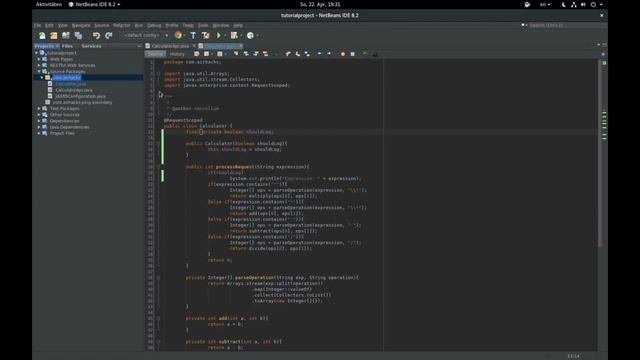The image size is (640, 360).
Task: Click the Java file icon beside CalculatorApi.java in tree
Action: tap(50, 90)
